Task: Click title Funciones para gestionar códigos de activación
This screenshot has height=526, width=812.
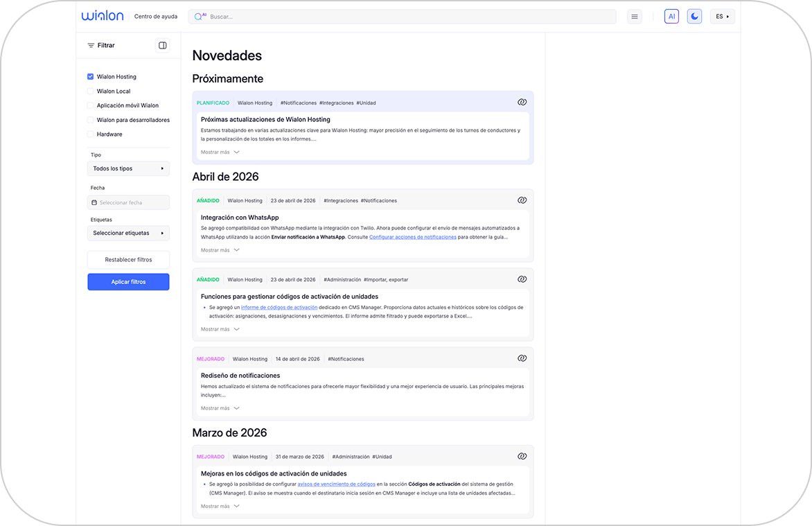Action: click(290, 297)
